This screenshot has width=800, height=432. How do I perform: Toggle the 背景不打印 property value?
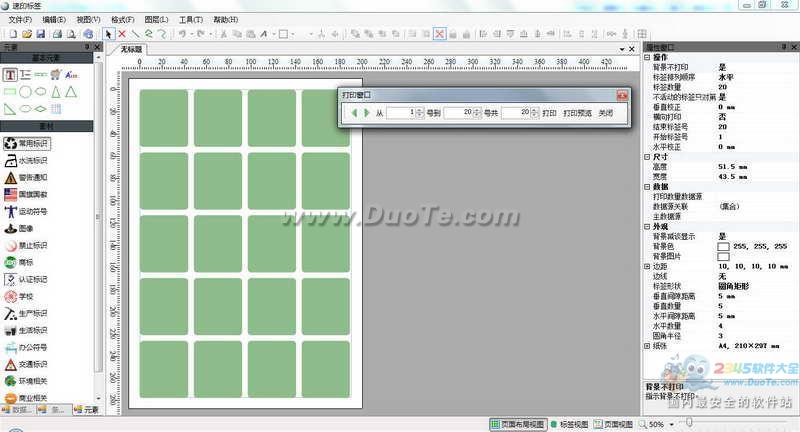[722, 66]
